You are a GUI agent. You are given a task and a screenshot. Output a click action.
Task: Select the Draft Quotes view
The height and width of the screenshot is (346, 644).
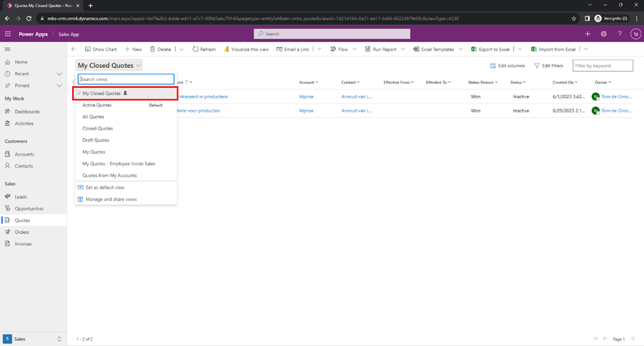(126, 140)
